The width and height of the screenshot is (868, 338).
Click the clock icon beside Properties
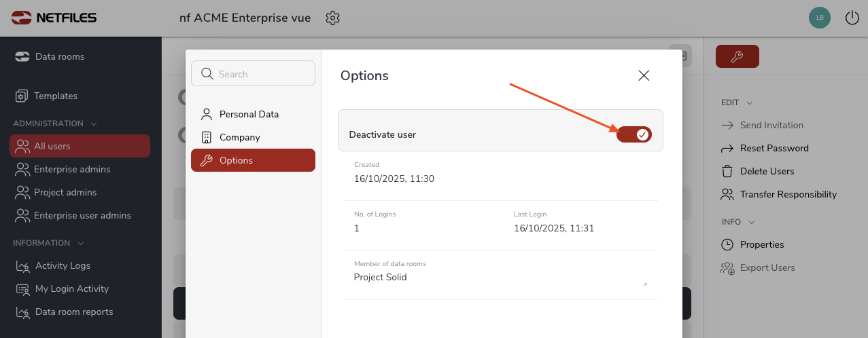tap(727, 244)
